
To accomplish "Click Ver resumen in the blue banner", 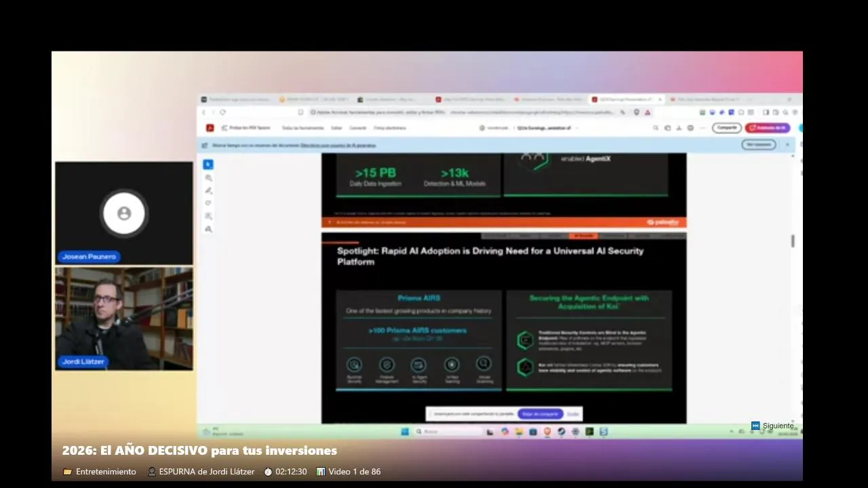I will point(758,144).
